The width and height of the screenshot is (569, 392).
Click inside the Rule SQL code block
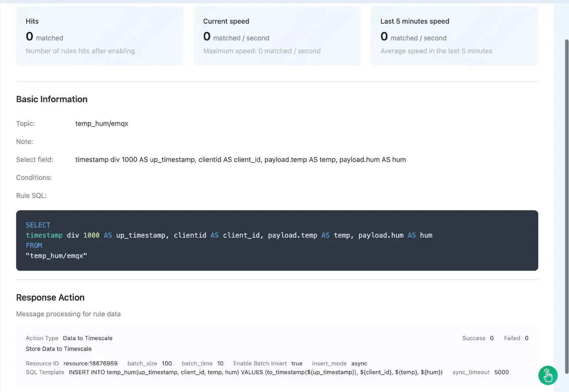click(277, 241)
